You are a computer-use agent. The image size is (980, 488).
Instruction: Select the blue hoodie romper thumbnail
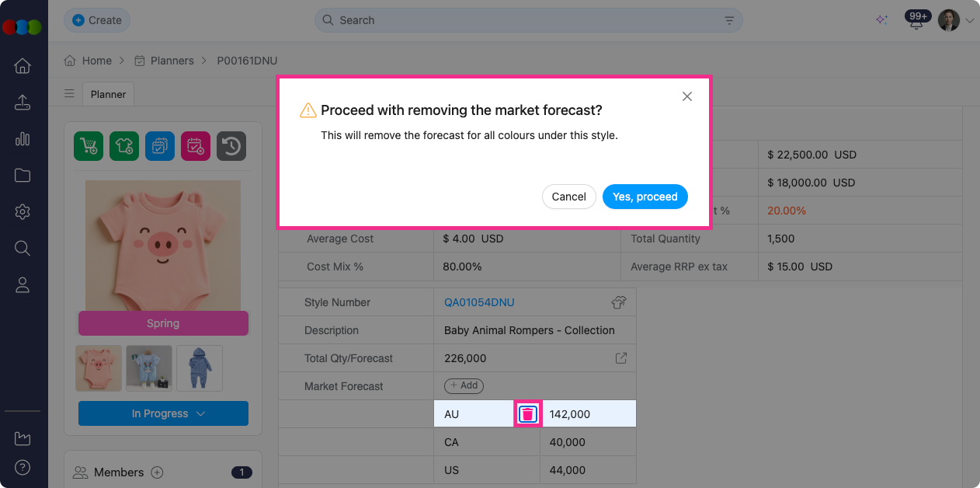tap(199, 368)
